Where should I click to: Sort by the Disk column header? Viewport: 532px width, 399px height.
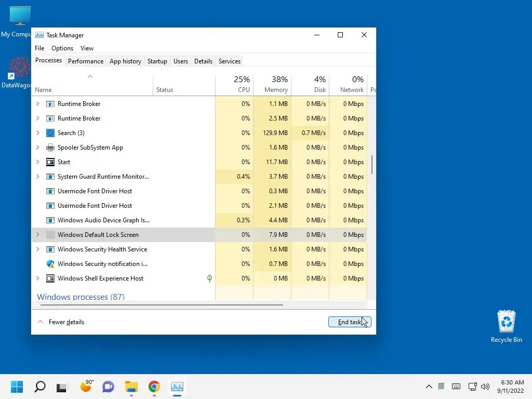pos(310,84)
